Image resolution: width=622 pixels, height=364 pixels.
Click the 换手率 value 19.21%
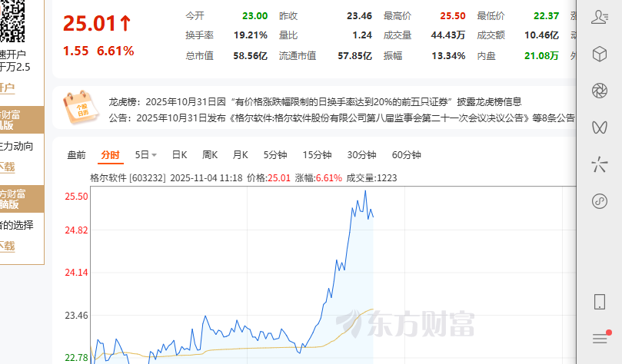point(251,35)
